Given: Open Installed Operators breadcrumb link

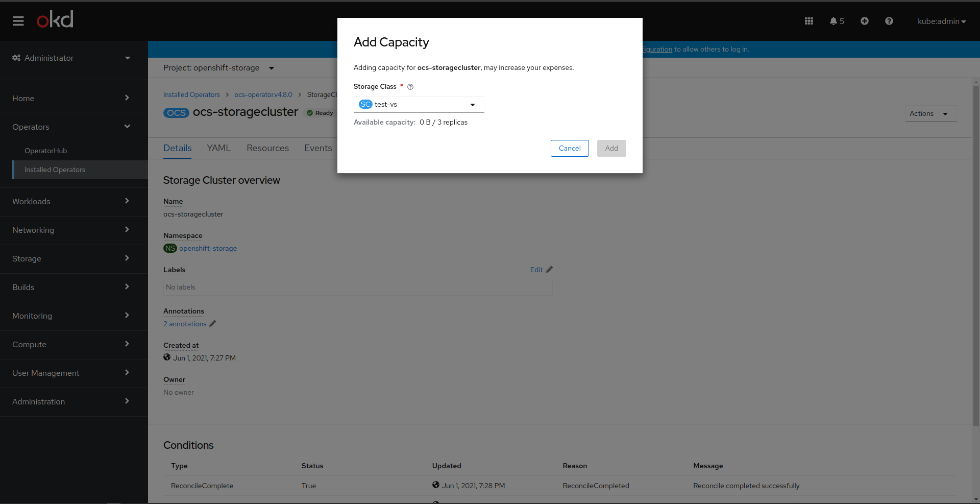Looking at the screenshot, I should [x=191, y=94].
